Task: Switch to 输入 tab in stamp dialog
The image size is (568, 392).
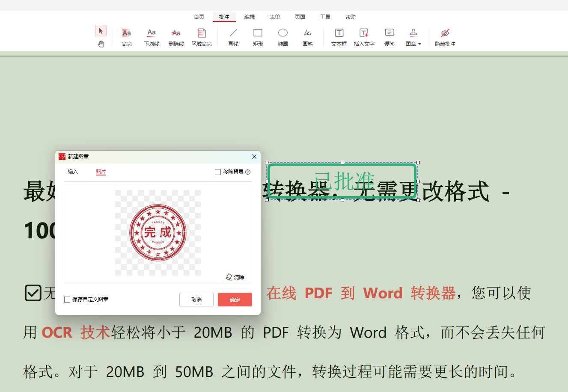Action: [73, 172]
